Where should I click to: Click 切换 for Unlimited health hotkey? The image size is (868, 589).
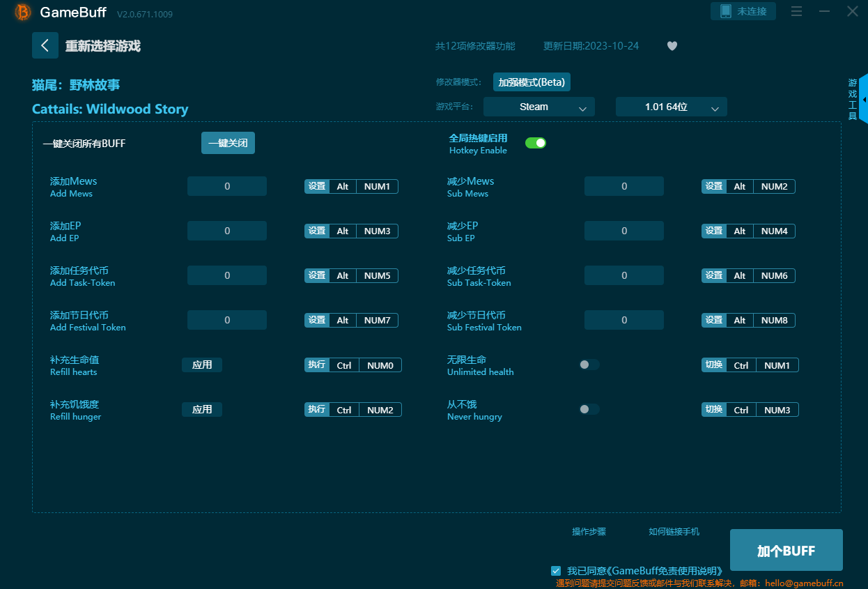click(714, 365)
